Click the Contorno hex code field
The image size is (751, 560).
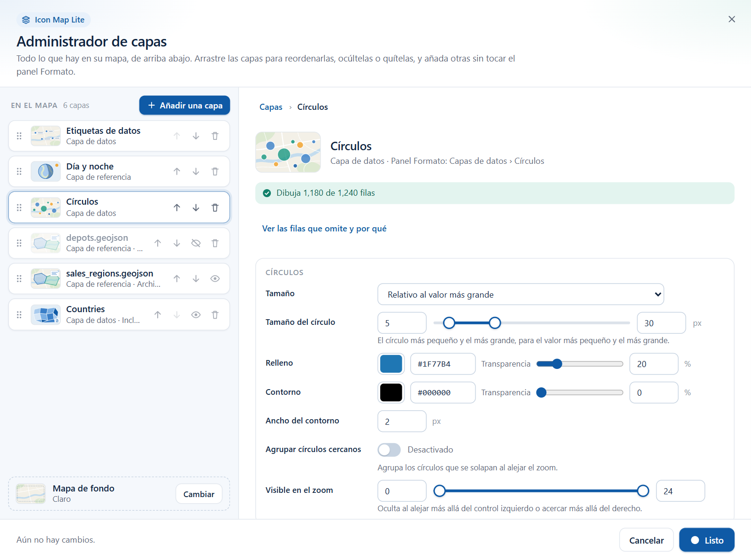click(x=443, y=392)
